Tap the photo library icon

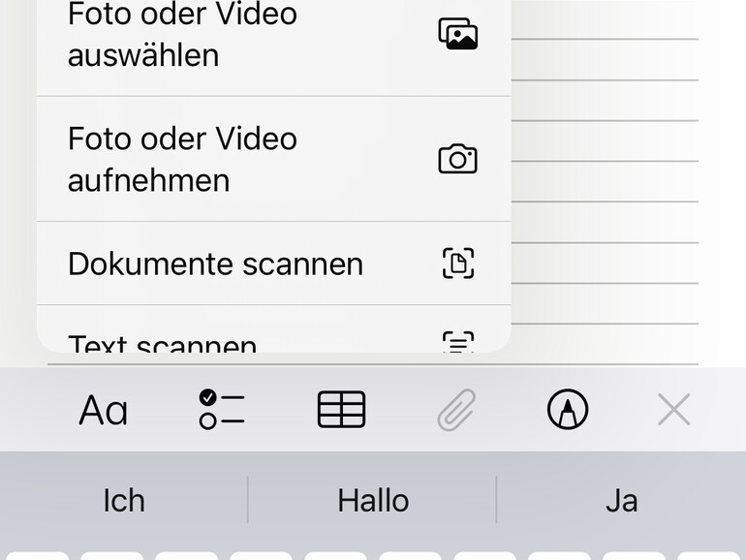(x=457, y=34)
